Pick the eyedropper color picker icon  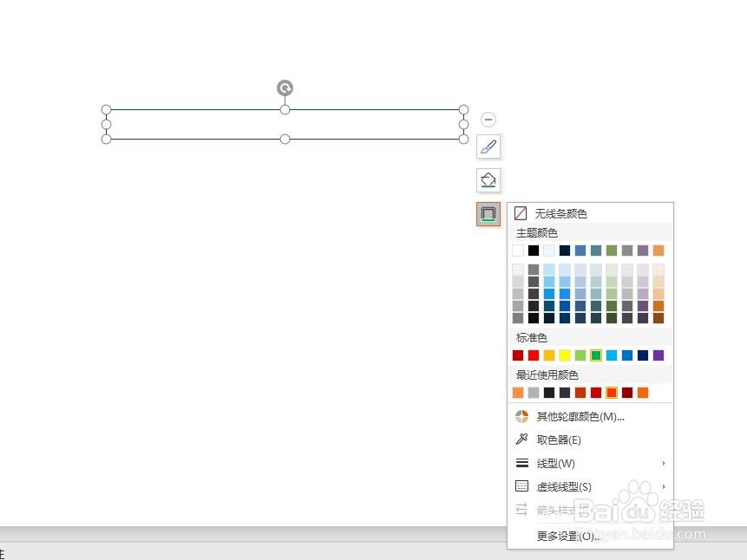pos(521,439)
